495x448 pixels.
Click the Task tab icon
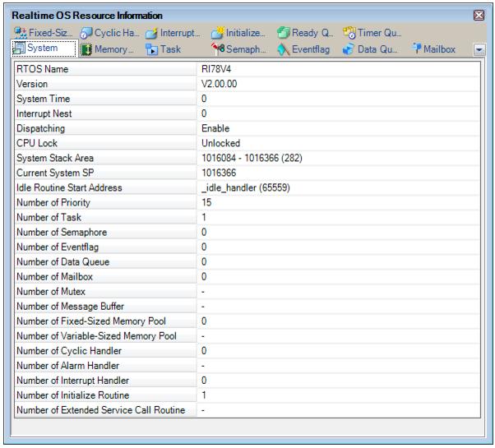tap(152, 49)
